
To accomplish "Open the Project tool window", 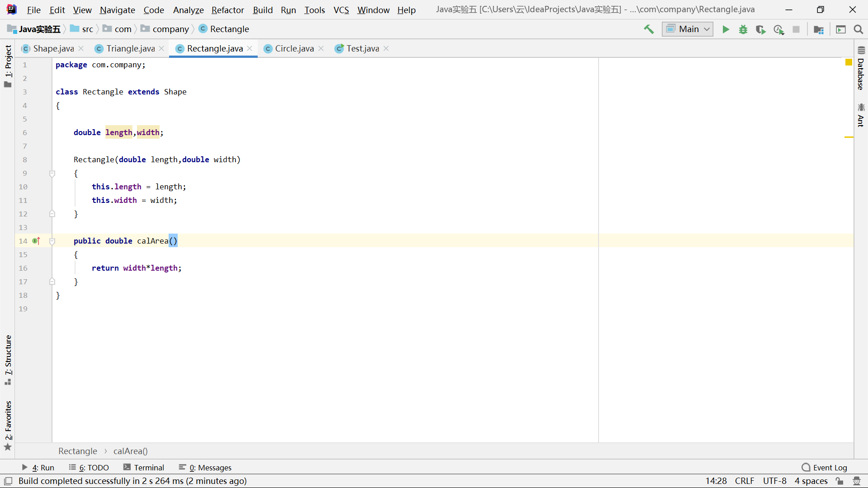I will [x=8, y=66].
